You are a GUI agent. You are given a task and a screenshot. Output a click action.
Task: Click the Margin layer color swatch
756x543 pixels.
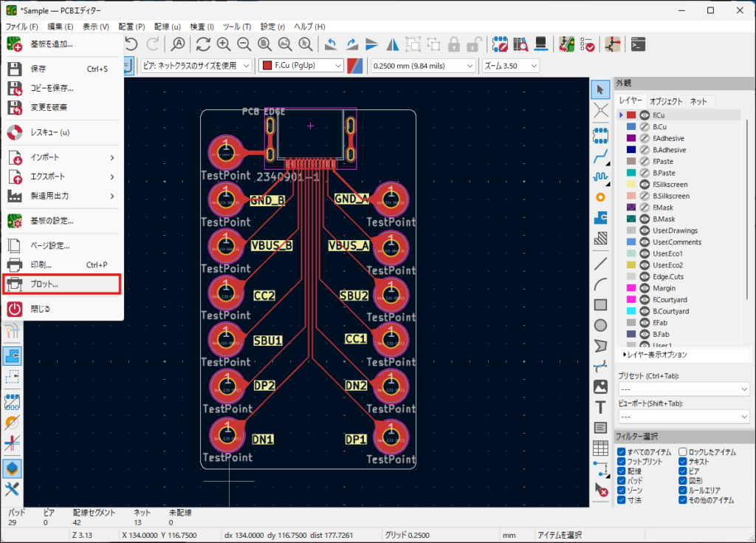coord(630,288)
